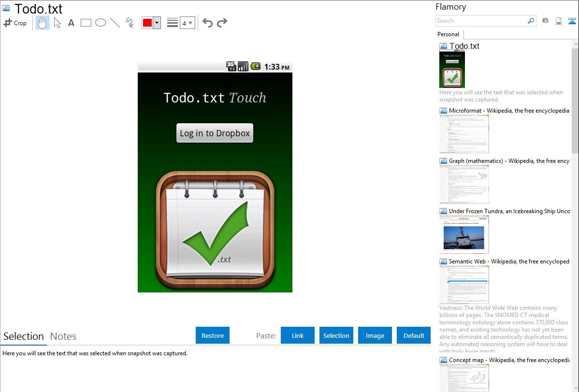Open the Under Frozen Tundra snapshot thumbnail
The width and height of the screenshot is (579, 392).
(x=464, y=234)
